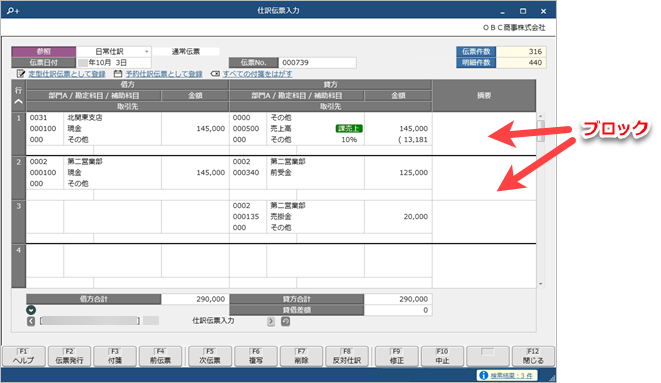Click the edit icon beside 定型仕訳伝票として登録

point(20,74)
